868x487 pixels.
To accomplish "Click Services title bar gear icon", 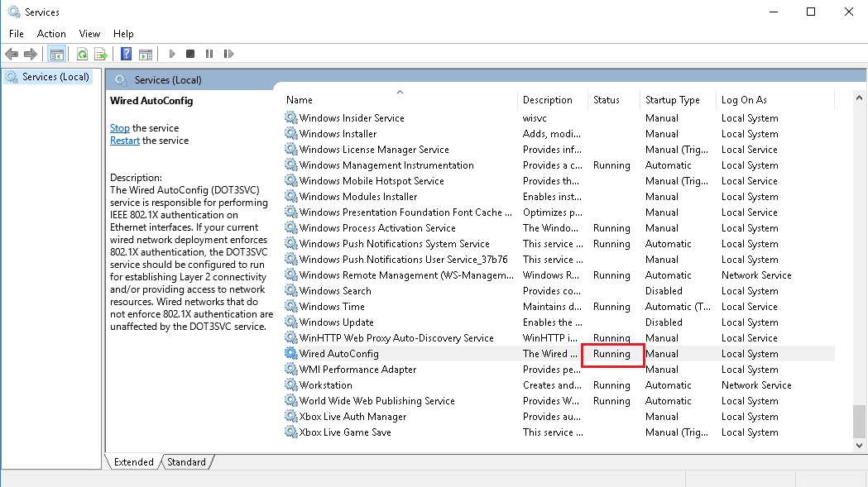I will coord(14,12).
